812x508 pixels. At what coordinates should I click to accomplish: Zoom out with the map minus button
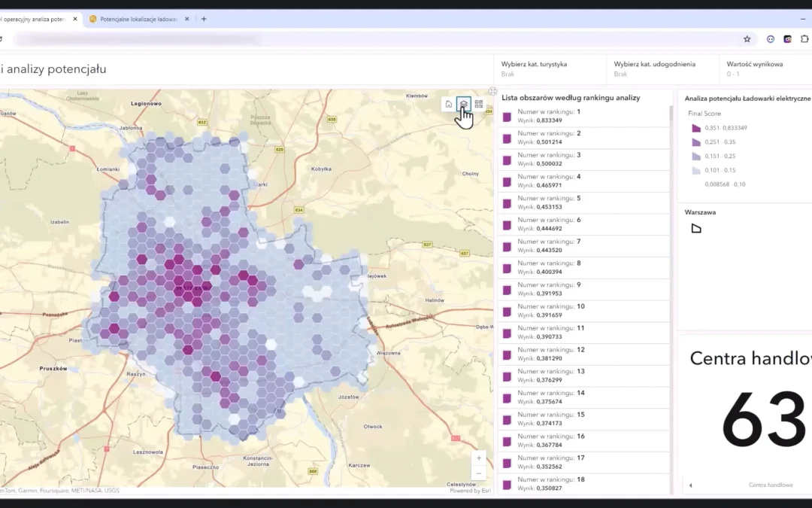(478, 473)
